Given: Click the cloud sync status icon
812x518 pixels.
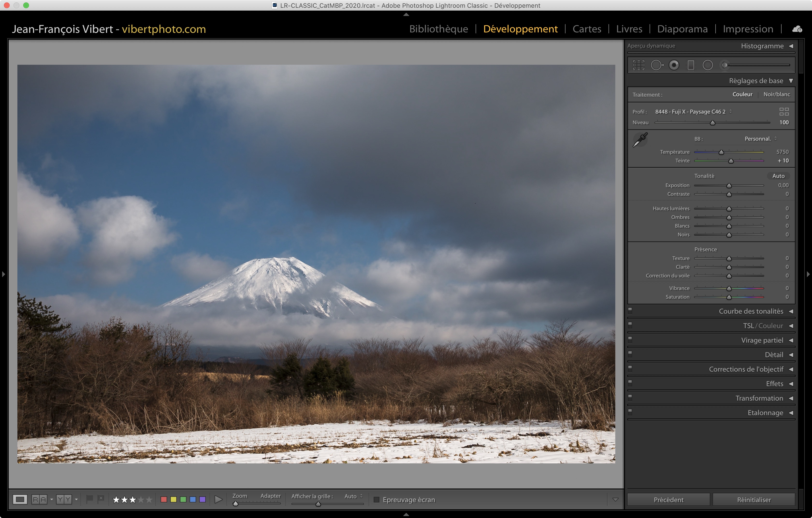Looking at the screenshot, I should point(797,29).
